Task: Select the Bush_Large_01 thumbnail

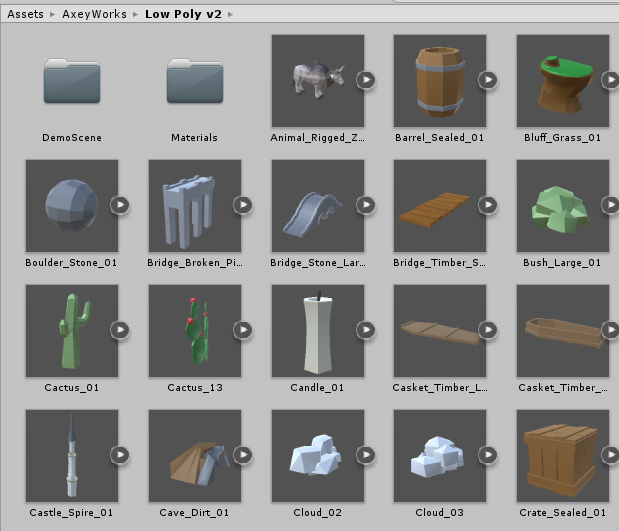Action: coord(563,206)
